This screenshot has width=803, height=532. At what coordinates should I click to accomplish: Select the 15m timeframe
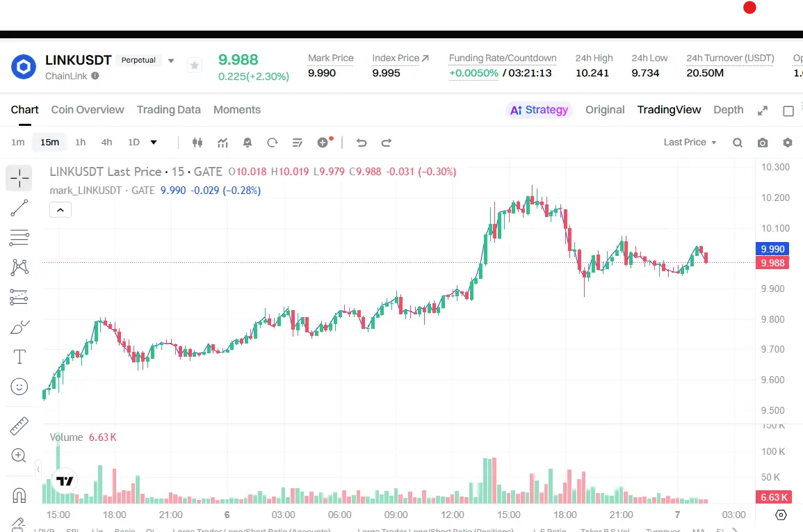pyautogui.click(x=49, y=143)
